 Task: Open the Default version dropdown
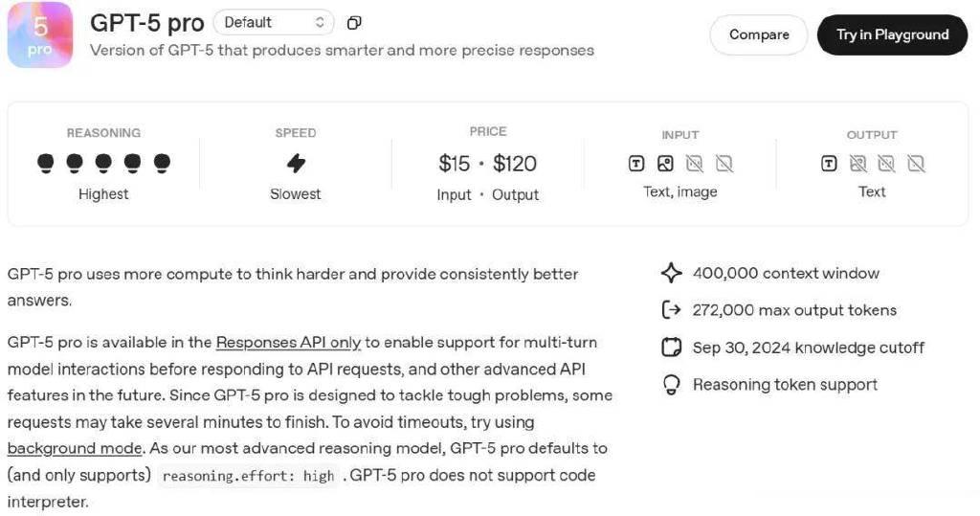point(274,22)
